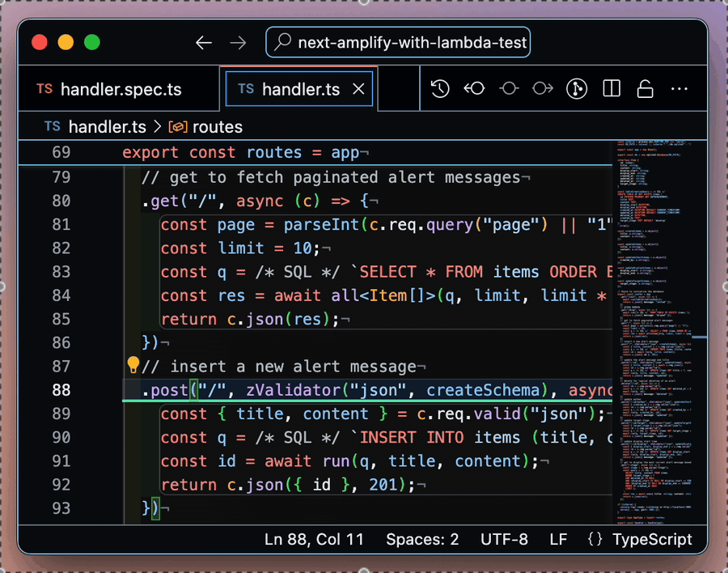Click the next-amplify-with-lambda-test search field
The image size is (728, 573).
[x=398, y=42]
